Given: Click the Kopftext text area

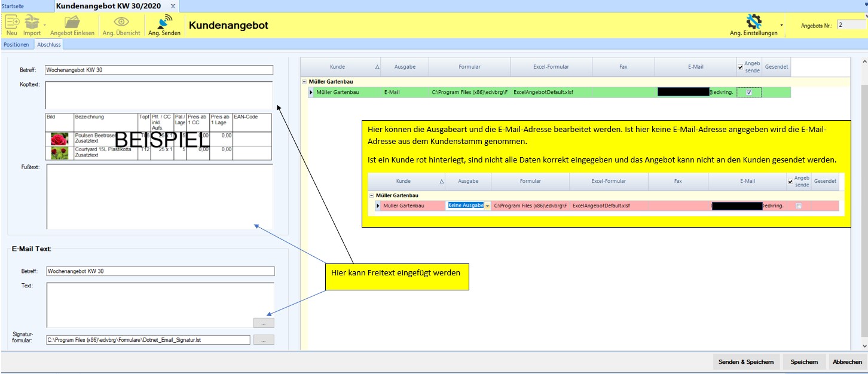Looking at the screenshot, I should [158, 95].
